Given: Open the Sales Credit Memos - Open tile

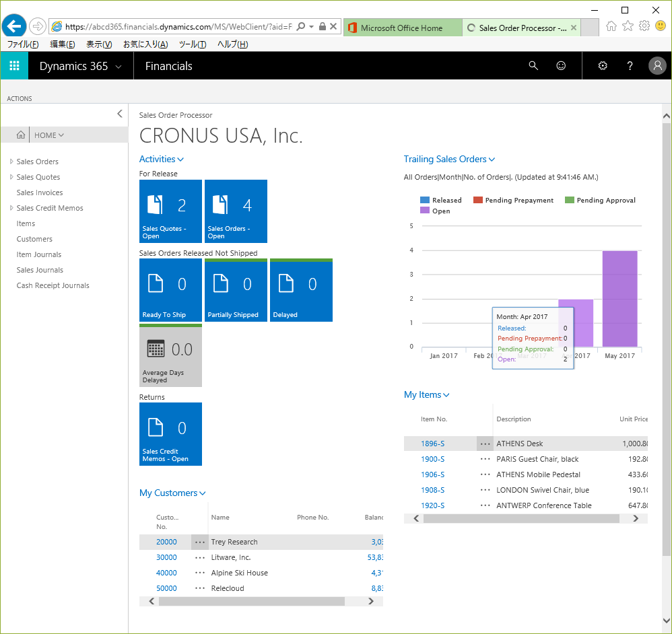Looking at the screenshot, I should coord(170,434).
